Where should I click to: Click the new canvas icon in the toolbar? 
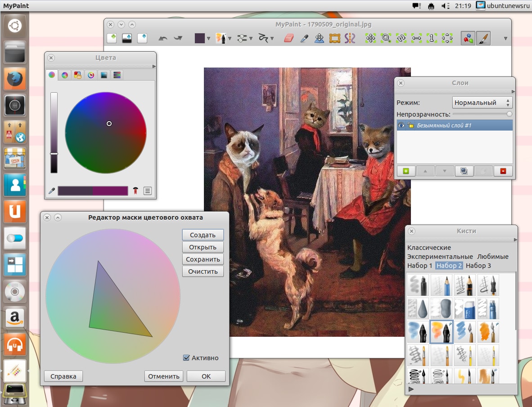112,38
